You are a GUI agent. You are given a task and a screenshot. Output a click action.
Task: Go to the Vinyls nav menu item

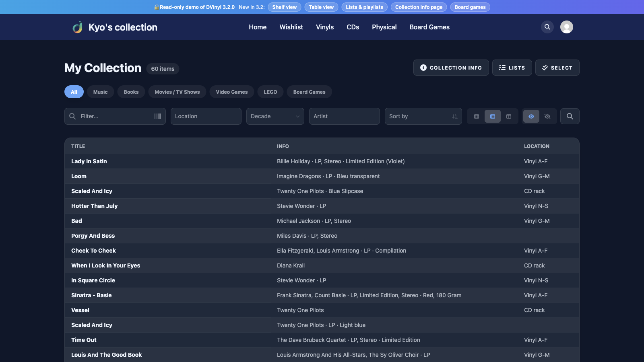[325, 27]
